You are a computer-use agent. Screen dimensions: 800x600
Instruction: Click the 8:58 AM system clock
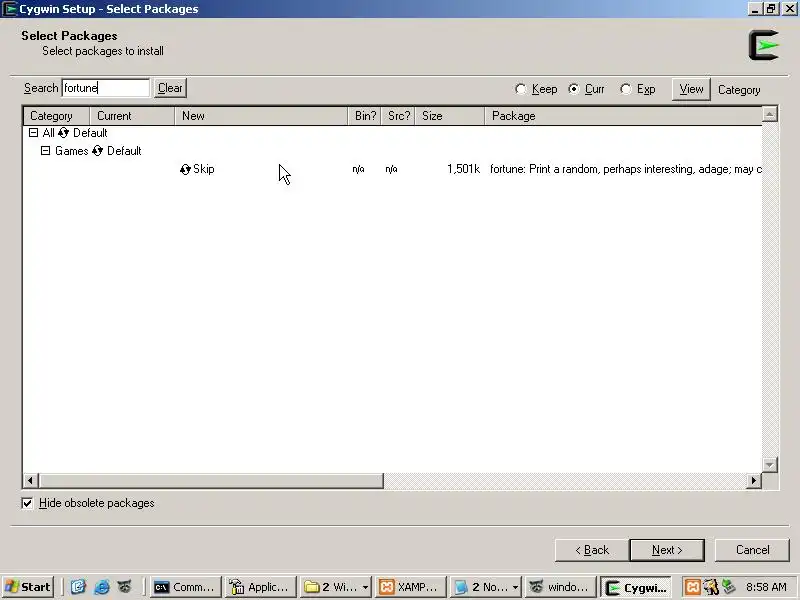click(766, 587)
